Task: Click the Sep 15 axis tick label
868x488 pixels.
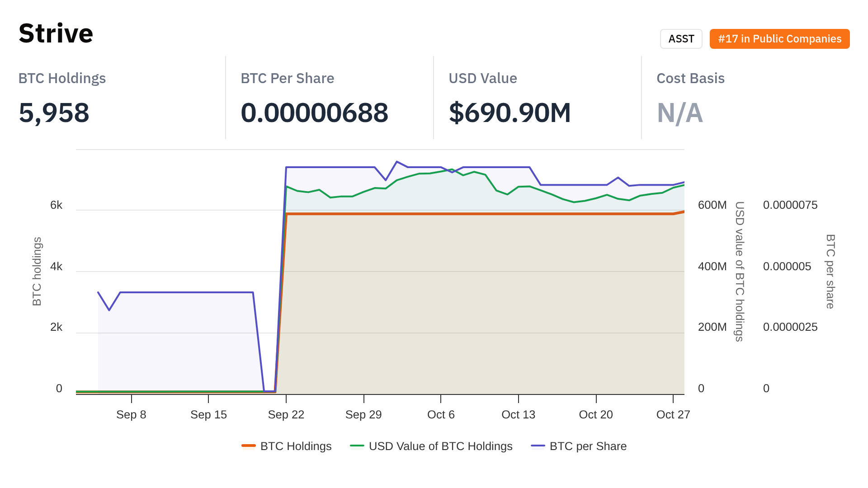Action: tap(208, 415)
